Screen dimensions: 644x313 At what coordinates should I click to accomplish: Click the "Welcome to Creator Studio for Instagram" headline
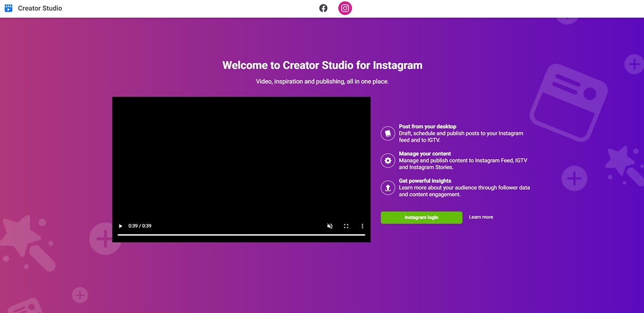tap(323, 65)
